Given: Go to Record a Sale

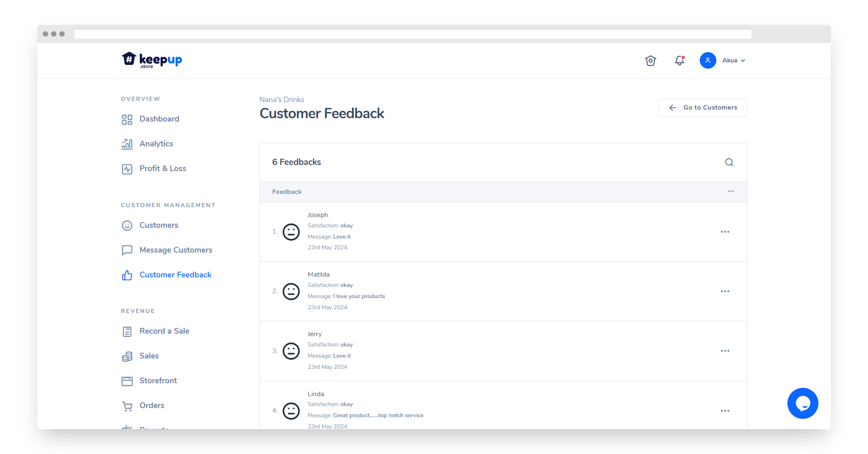Looking at the screenshot, I should [164, 331].
